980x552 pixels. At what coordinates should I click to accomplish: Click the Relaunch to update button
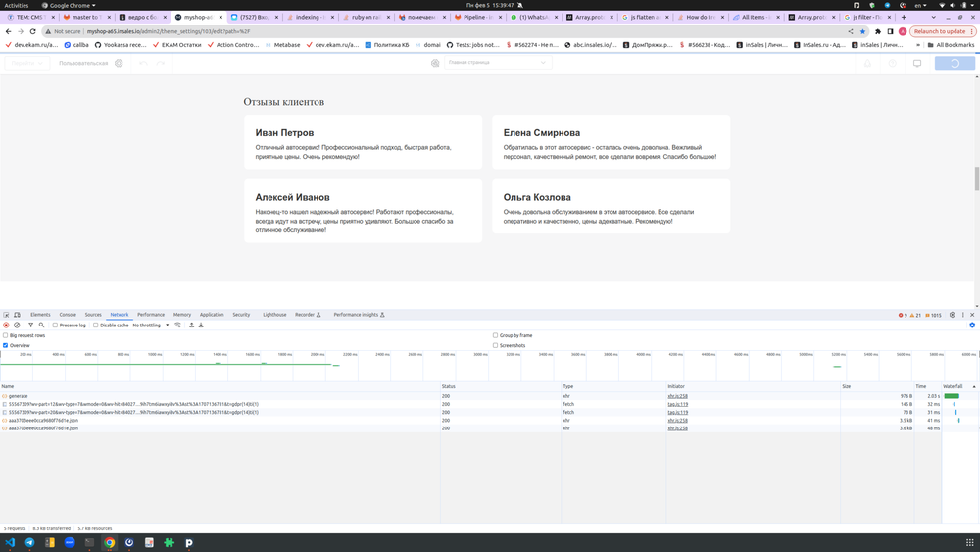coord(943,31)
